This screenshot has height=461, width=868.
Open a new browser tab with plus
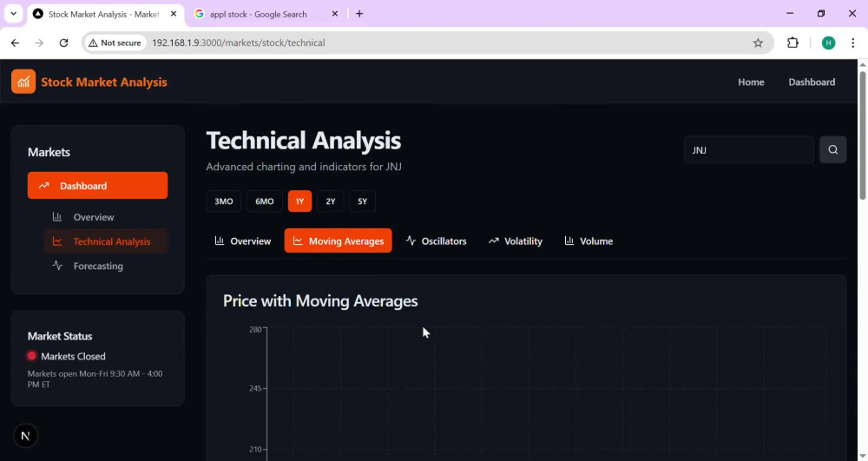(359, 14)
